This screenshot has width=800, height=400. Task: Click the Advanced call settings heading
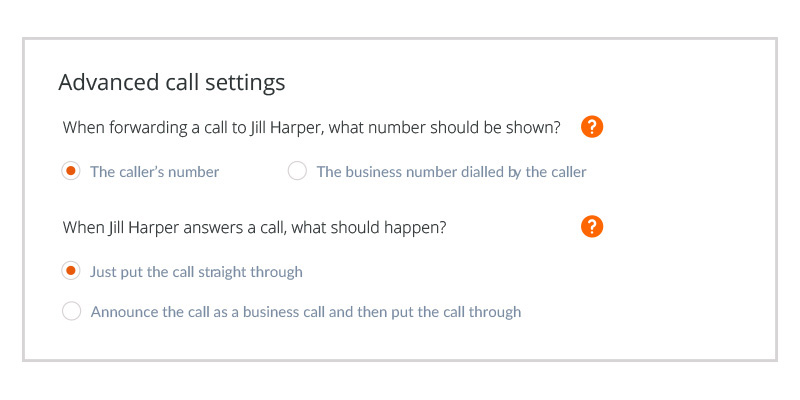171,83
